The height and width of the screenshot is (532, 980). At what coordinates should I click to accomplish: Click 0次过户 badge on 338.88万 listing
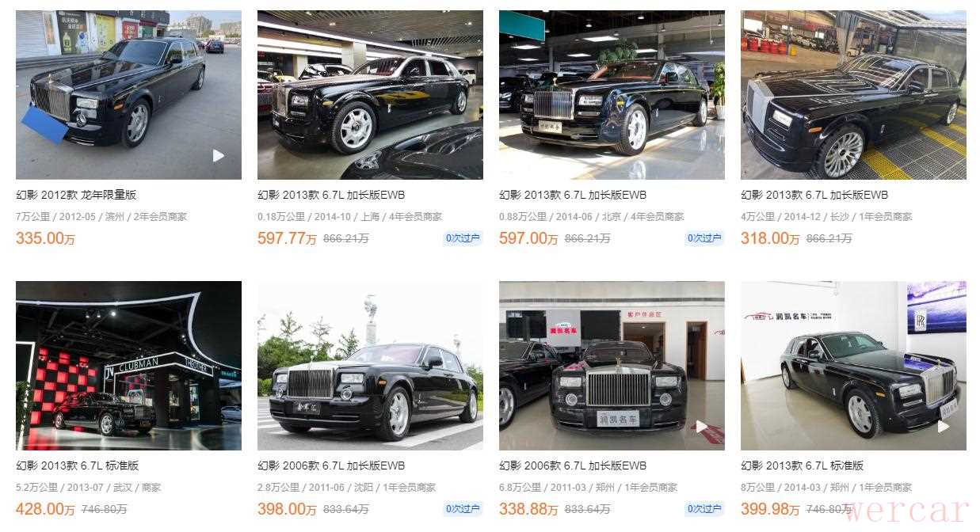pos(704,509)
